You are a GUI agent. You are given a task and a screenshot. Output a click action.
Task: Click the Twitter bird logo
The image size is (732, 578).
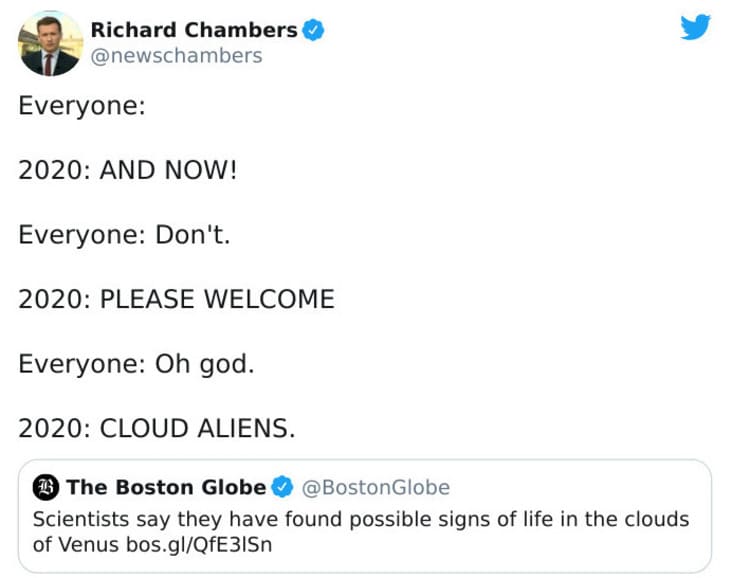[x=695, y=27]
